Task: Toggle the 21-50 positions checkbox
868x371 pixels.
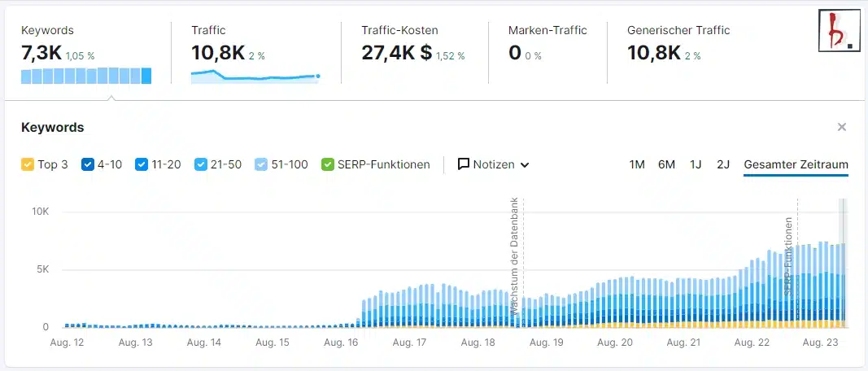Action: point(201,164)
